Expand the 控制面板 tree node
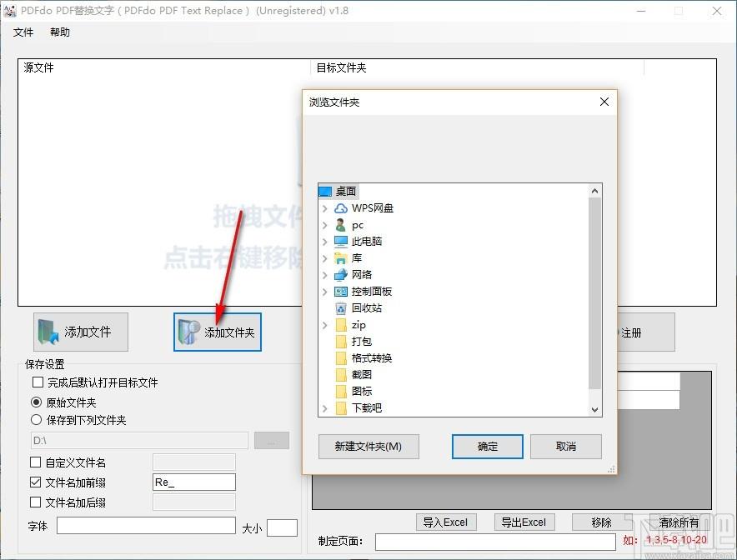The image size is (737, 560). coord(325,292)
